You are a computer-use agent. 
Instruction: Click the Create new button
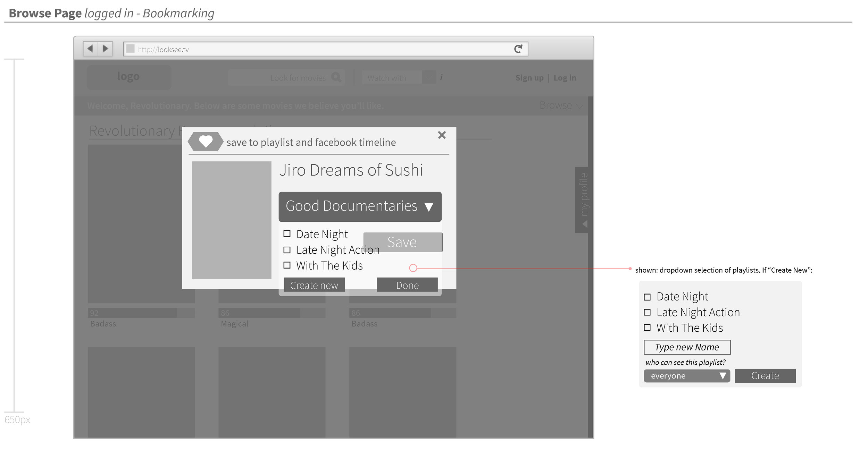tap(314, 285)
